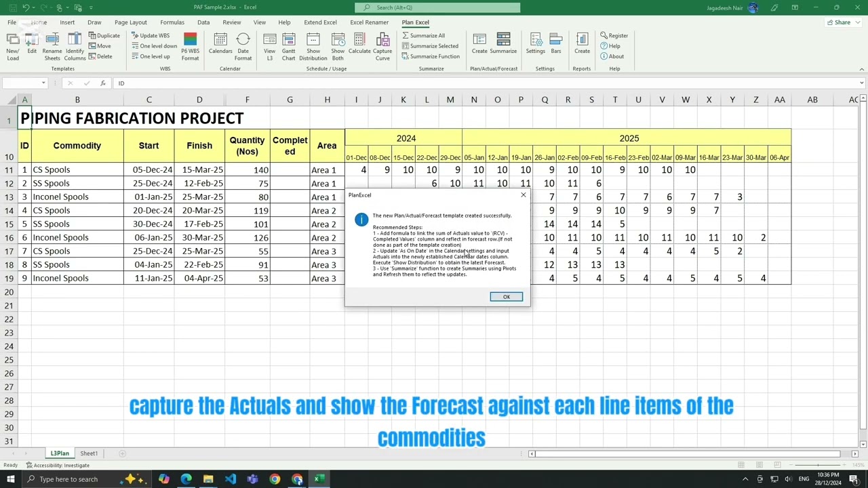Click One level up

151,56
